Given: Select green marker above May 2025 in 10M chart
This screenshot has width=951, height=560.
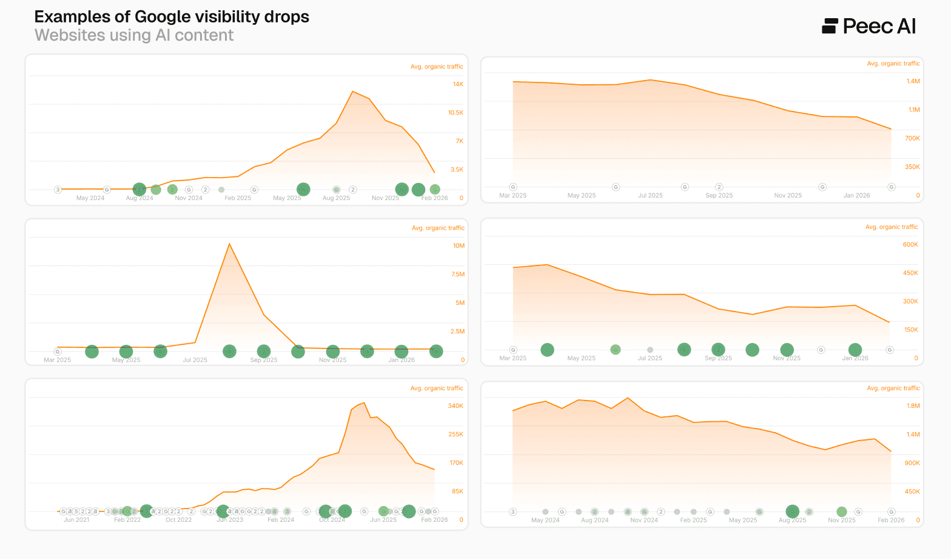Looking at the screenshot, I should coord(126,352).
